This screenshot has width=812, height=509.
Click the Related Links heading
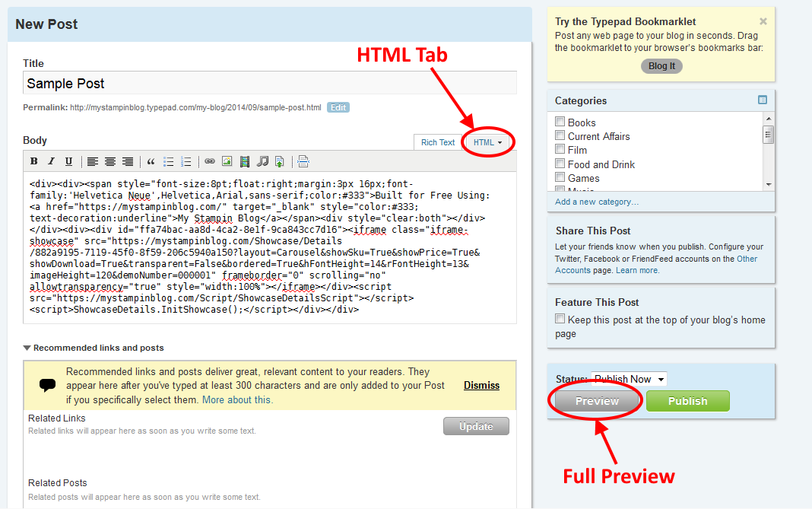pos(56,418)
